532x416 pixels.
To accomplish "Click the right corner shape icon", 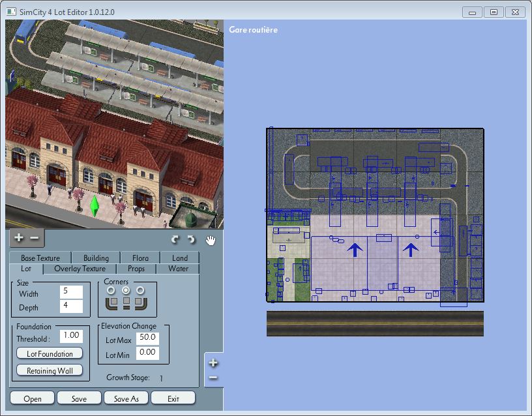I will point(141,303).
